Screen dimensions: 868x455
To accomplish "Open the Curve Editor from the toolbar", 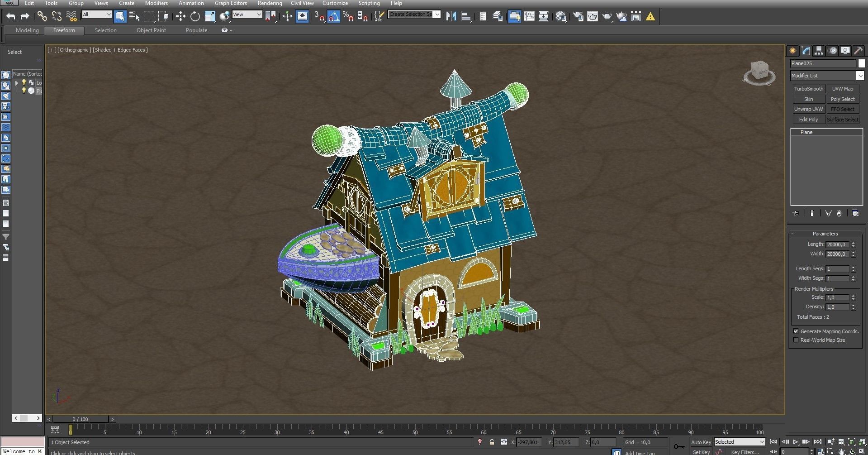I will click(529, 17).
